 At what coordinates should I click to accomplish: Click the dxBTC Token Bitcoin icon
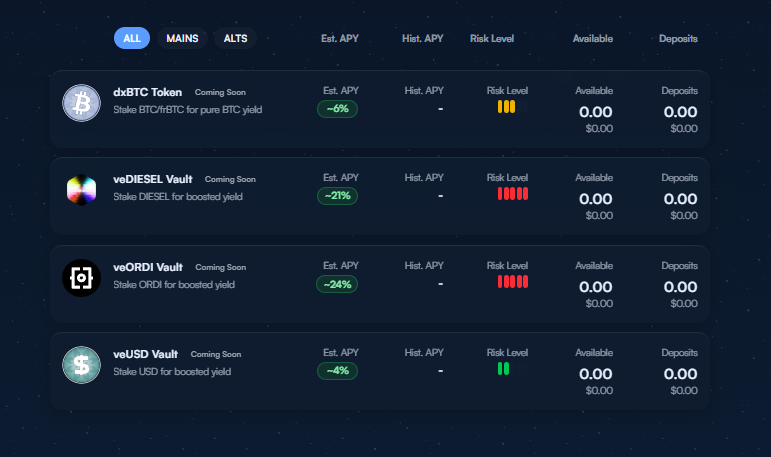82,103
